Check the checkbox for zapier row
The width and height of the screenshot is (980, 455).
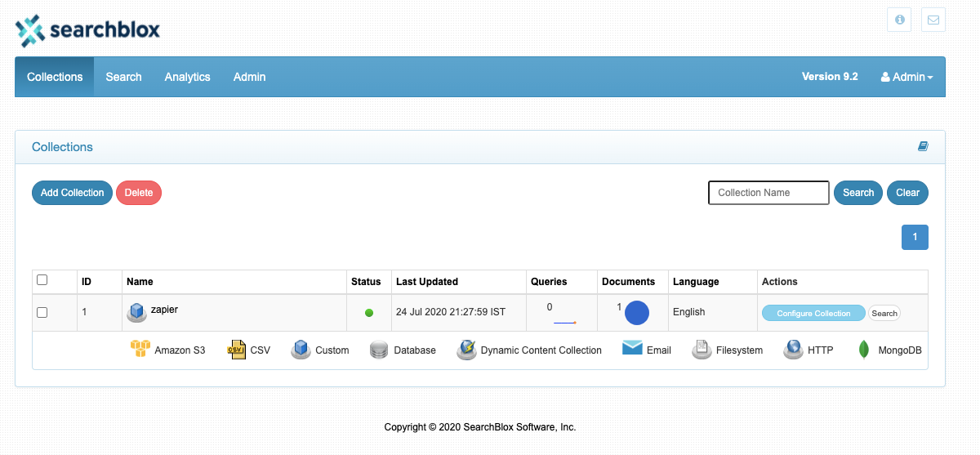42,312
